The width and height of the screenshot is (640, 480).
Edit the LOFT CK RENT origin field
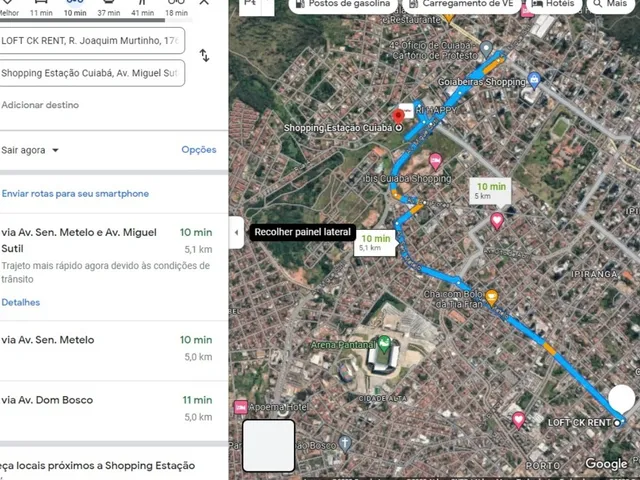click(92, 40)
